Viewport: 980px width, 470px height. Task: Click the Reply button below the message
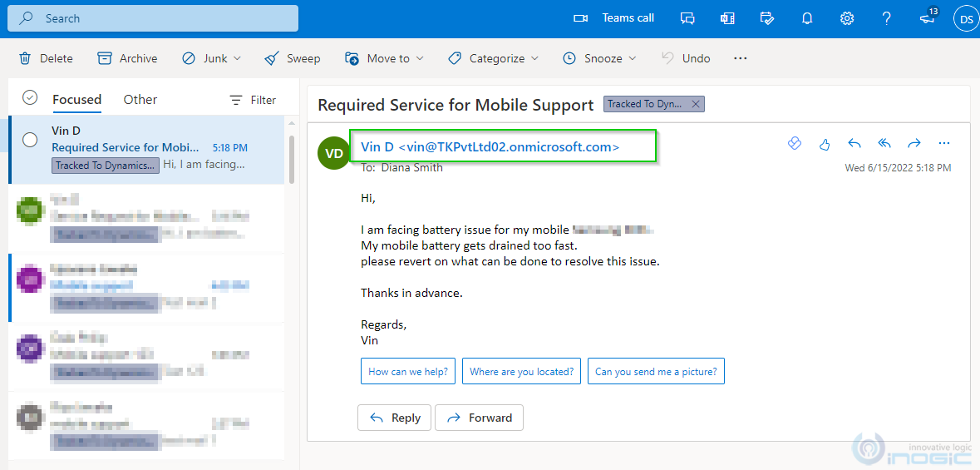pyautogui.click(x=395, y=418)
